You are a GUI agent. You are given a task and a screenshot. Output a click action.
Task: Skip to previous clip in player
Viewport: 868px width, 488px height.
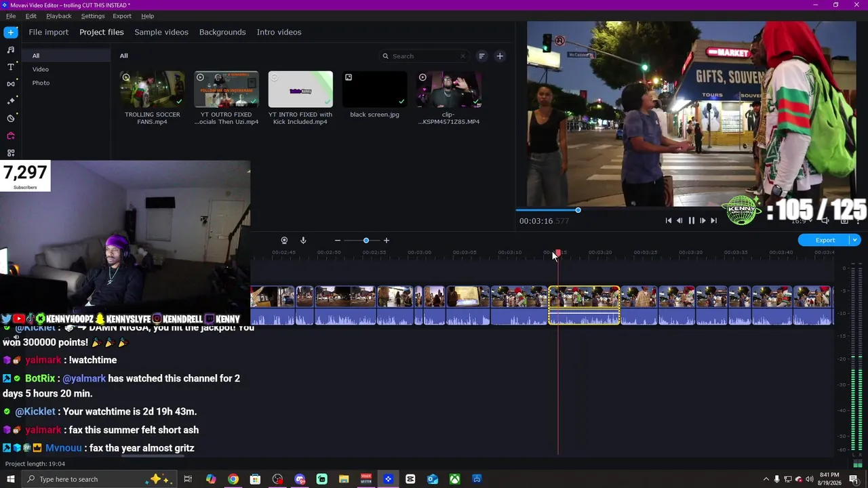[669, 220]
